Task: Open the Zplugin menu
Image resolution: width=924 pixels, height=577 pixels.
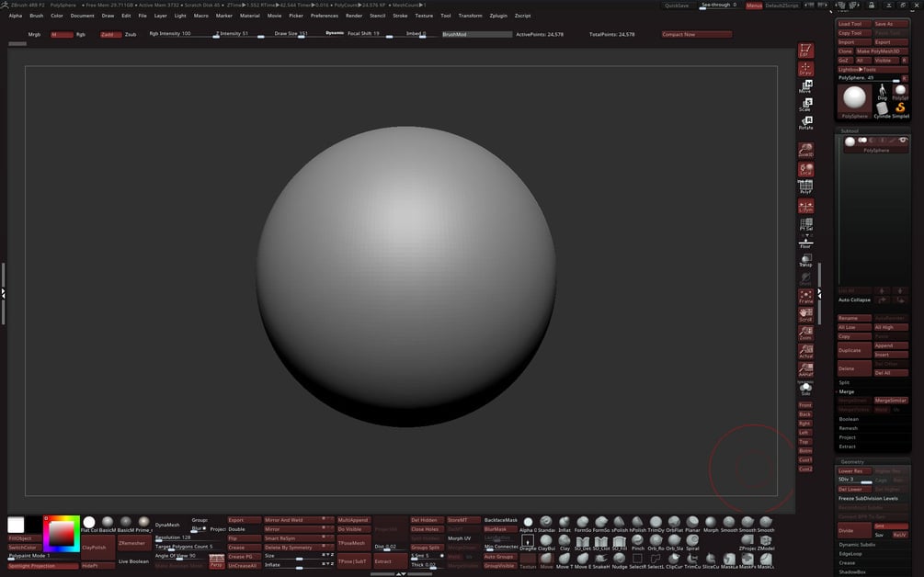Action: pyautogui.click(x=498, y=16)
